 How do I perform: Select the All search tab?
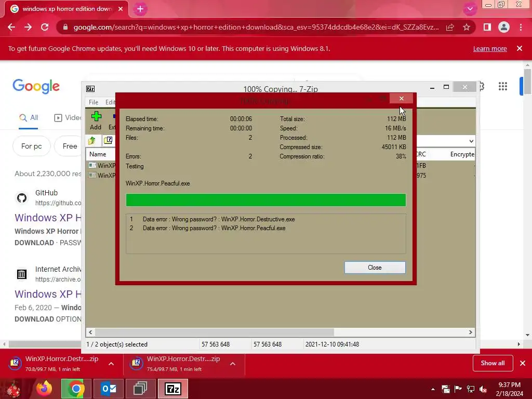coord(29,118)
